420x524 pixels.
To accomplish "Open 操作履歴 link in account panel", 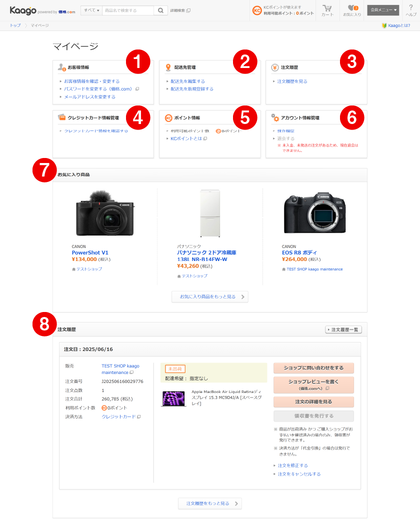I will (285, 131).
